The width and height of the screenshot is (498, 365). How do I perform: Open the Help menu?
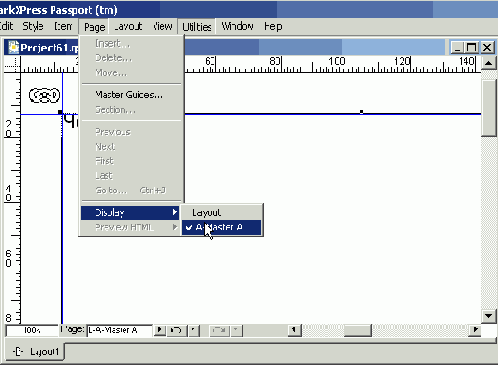click(x=273, y=26)
